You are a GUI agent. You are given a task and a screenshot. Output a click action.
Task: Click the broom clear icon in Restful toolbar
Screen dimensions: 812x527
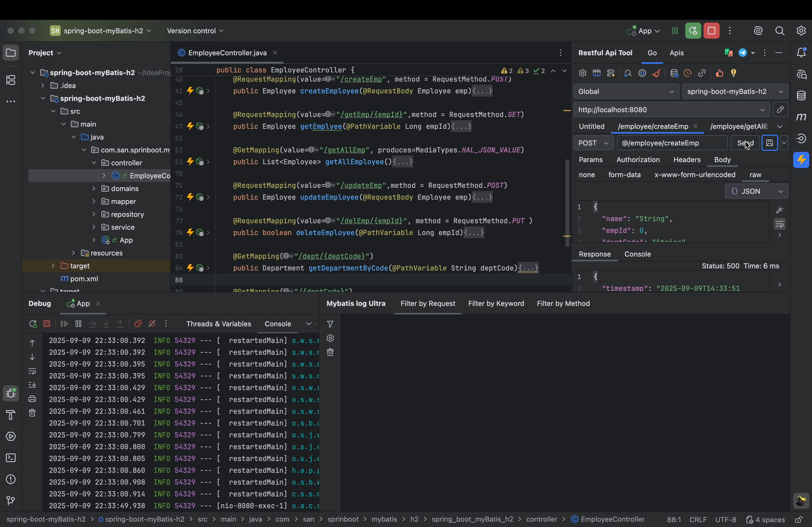pos(657,73)
